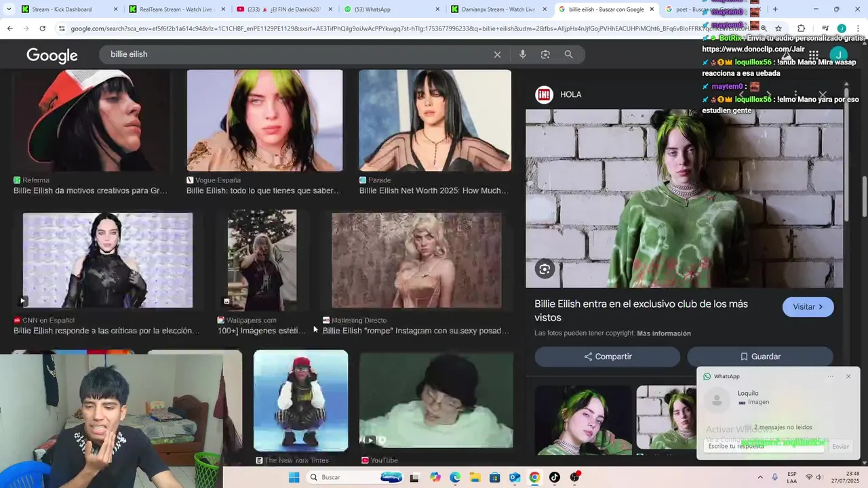Open the Más información link

[664, 333]
